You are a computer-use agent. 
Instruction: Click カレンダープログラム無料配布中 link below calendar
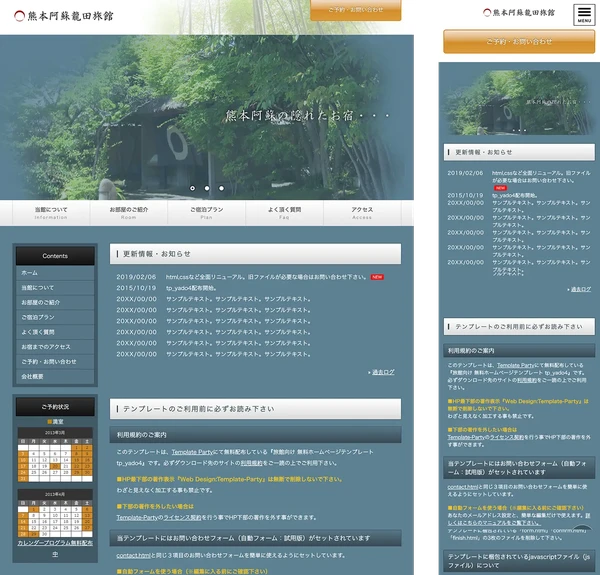point(55,548)
